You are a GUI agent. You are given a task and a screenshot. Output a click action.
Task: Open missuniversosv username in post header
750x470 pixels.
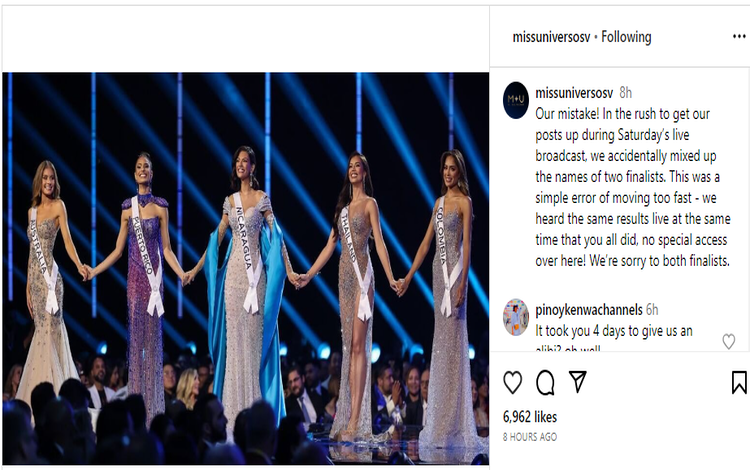[x=551, y=37]
